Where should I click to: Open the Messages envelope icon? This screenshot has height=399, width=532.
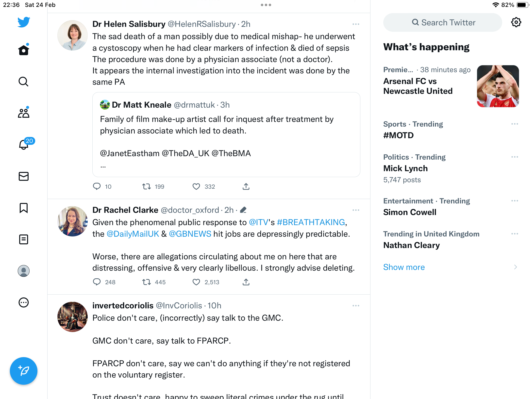coord(24,176)
